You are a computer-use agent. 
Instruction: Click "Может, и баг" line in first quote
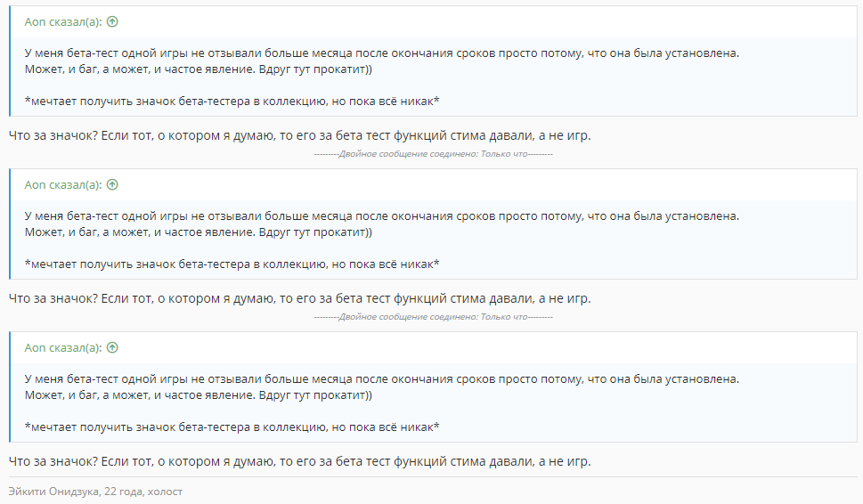point(198,69)
